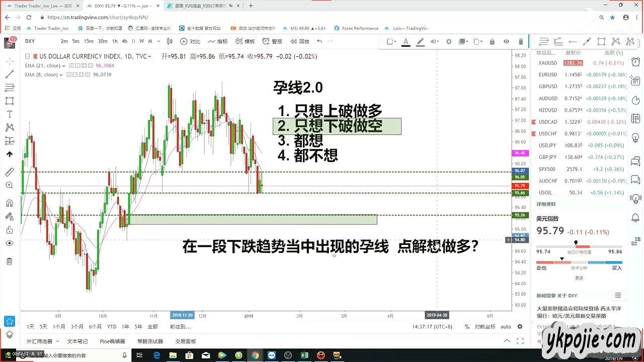The image size is (644, 362).
Task: Open the Pine编辑器 tab
Action: tap(113, 341)
